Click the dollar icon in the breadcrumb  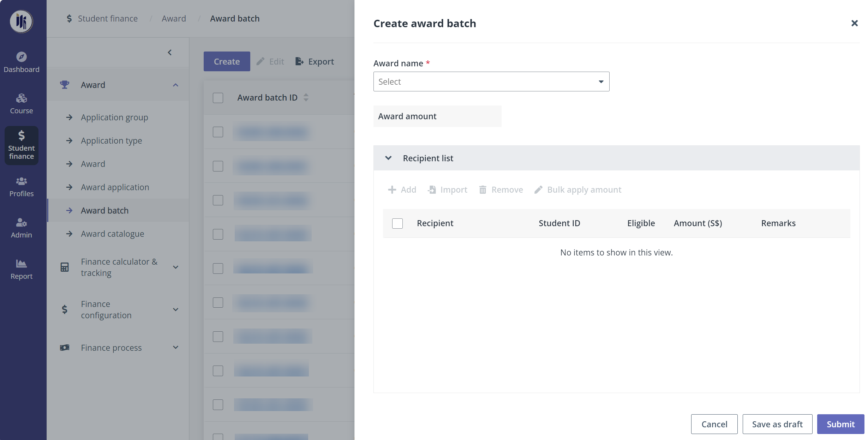click(69, 18)
